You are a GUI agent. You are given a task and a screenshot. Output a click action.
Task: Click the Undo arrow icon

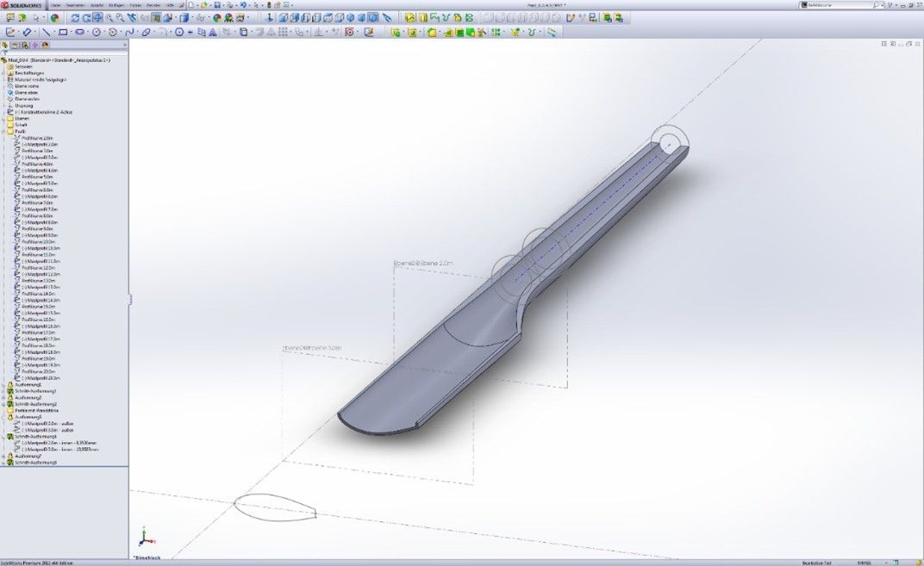point(243,4)
